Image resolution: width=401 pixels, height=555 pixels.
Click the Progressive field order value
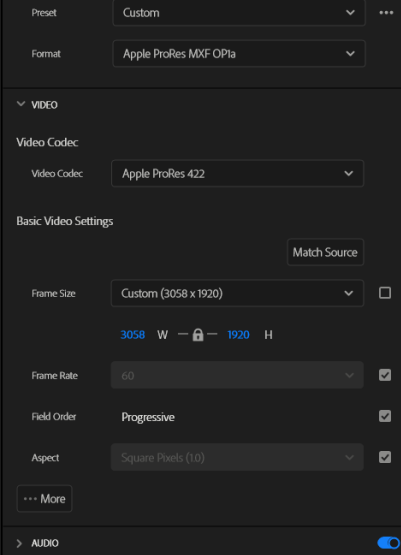pyautogui.click(x=148, y=417)
